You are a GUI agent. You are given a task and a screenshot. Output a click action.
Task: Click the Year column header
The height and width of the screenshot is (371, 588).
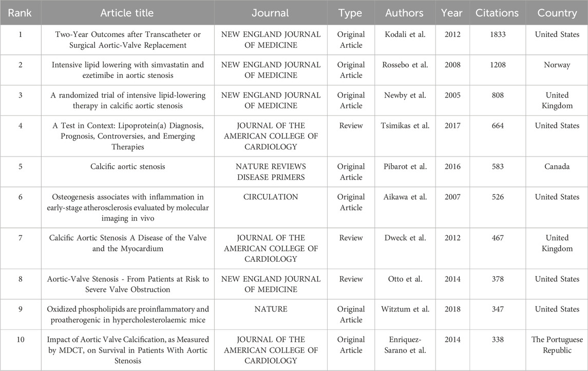(x=452, y=13)
